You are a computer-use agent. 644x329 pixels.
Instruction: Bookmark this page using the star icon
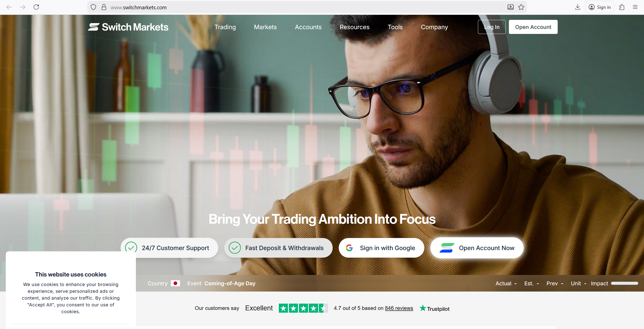(521, 7)
